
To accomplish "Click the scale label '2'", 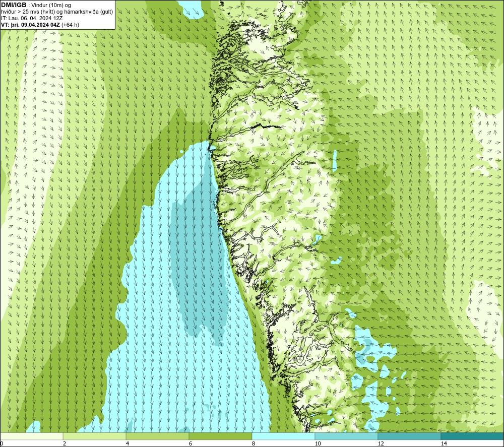I will click(65, 443).
